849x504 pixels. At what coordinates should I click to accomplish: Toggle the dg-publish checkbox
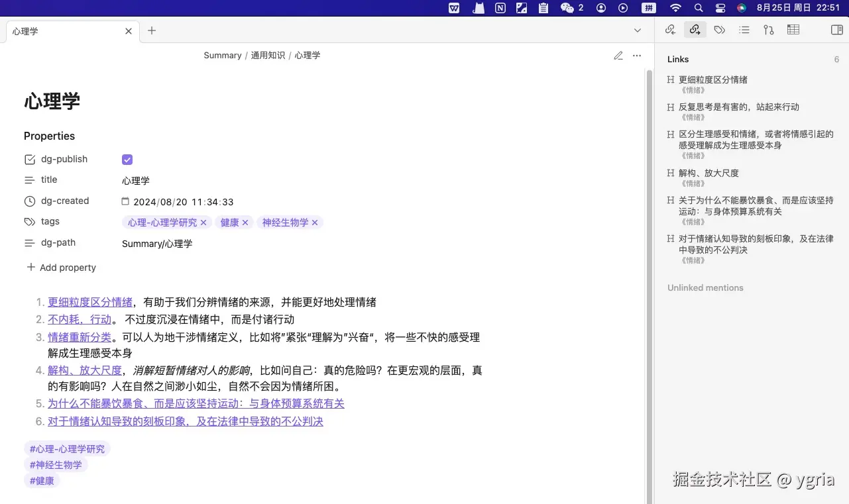coord(127,160)
